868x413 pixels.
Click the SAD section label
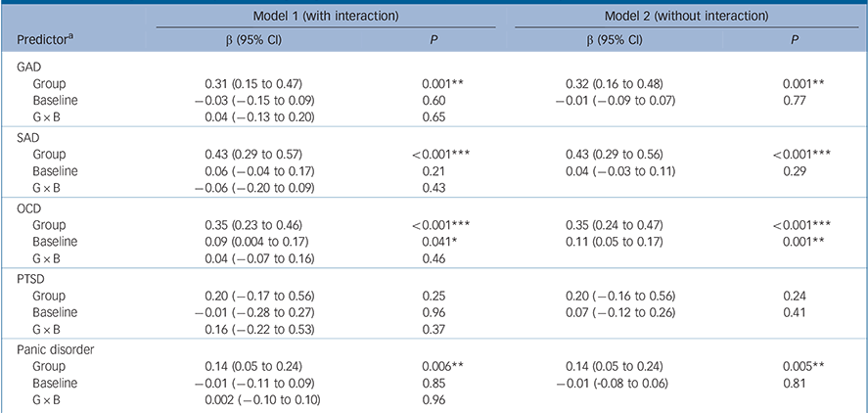(x=30, y=141)
